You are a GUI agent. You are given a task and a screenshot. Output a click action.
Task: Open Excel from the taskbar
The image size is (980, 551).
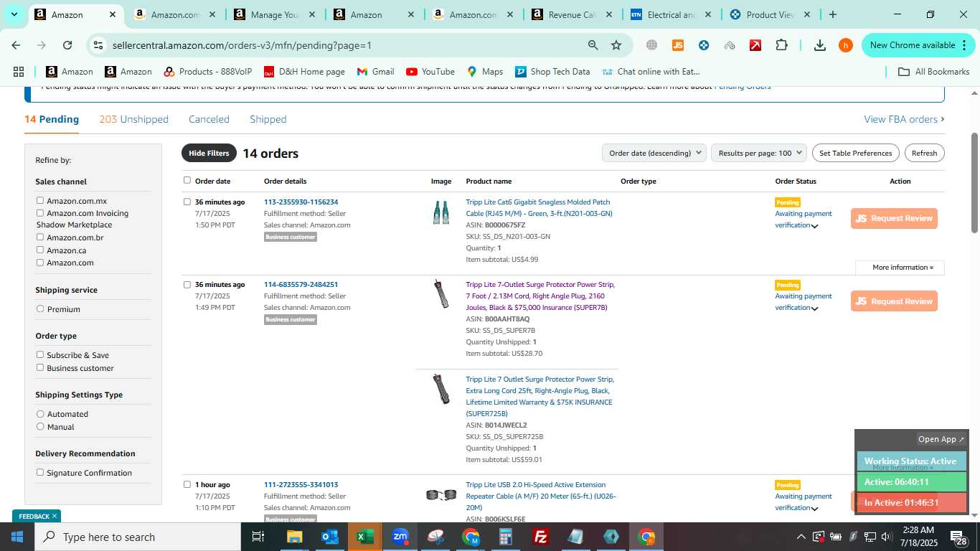pos(365,537)
